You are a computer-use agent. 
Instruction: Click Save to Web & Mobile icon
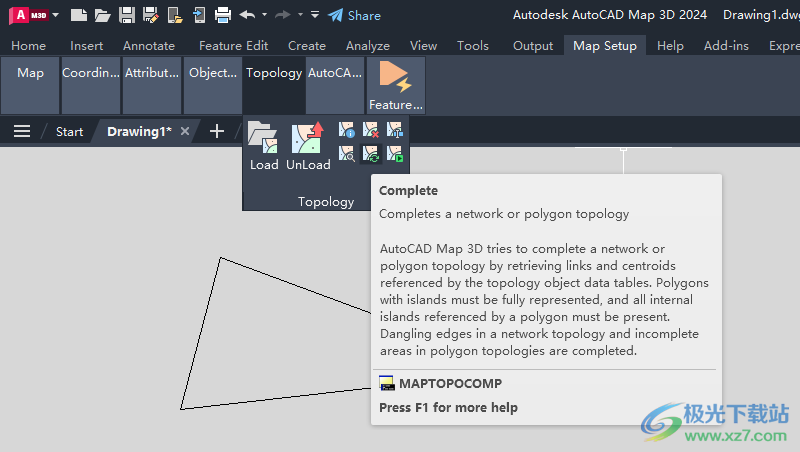pyautogui.click(x=199, y=15)
